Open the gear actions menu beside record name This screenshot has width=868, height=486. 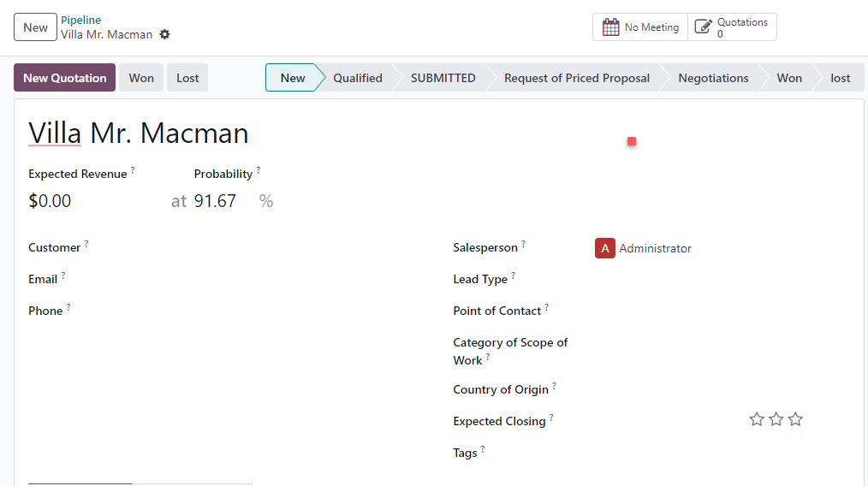(164, 34)
